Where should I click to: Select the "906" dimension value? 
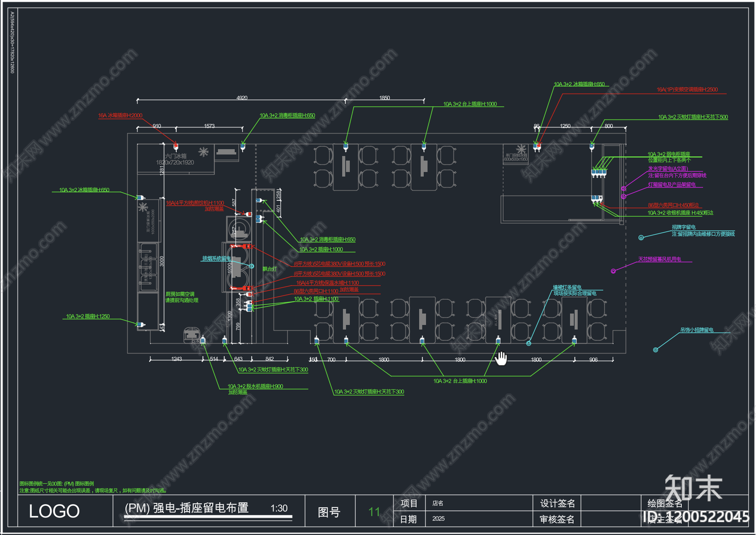pyautogui.click(x=593, y=359)
